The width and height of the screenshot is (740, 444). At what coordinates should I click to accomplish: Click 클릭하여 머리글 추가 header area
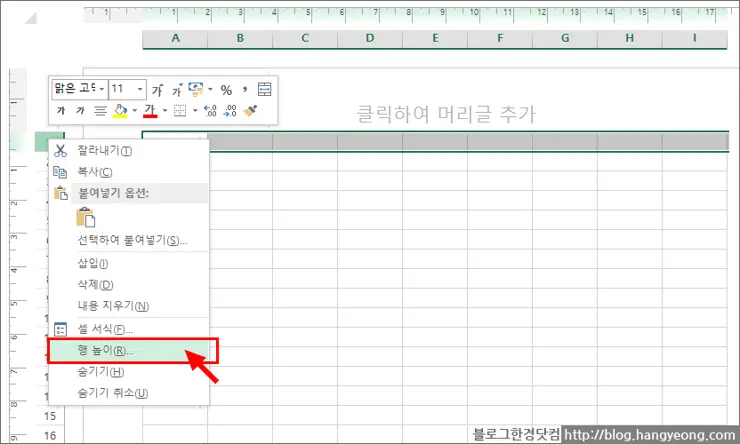(x=446, y=114)
